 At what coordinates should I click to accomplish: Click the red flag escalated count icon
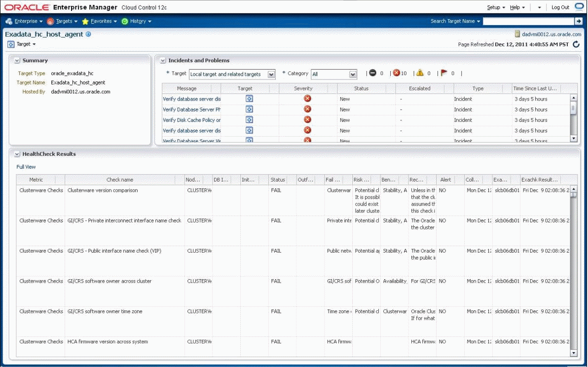click(x=444, y=73)
